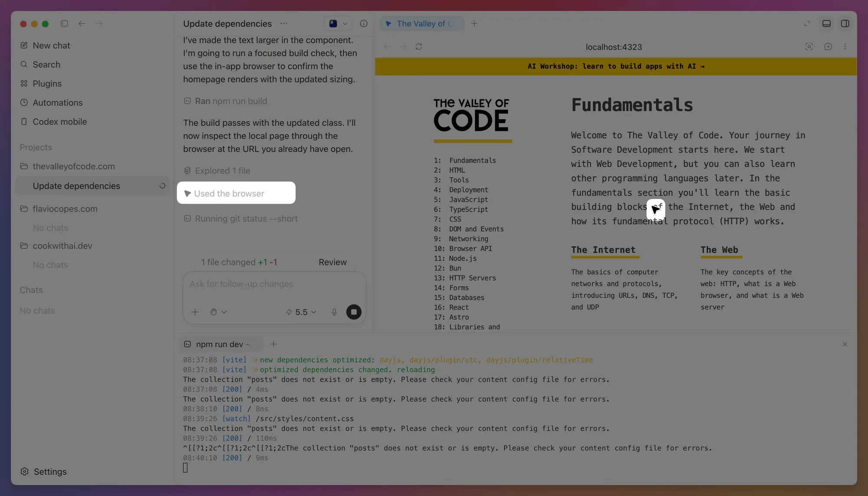This screenshot has width=868, height=496.
Task: Open the TypeScript chapter link
Action: pyautogui.click(x=468, y=209)
